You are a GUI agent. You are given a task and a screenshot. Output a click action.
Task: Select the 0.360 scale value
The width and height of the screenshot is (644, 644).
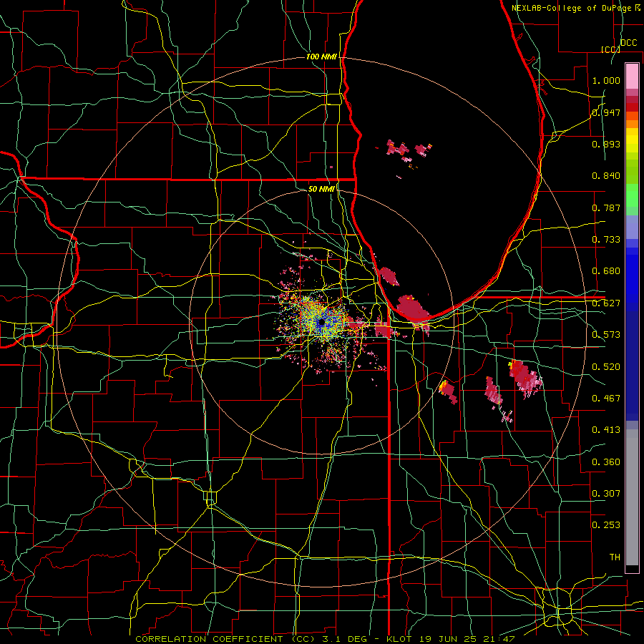(606, 462)
